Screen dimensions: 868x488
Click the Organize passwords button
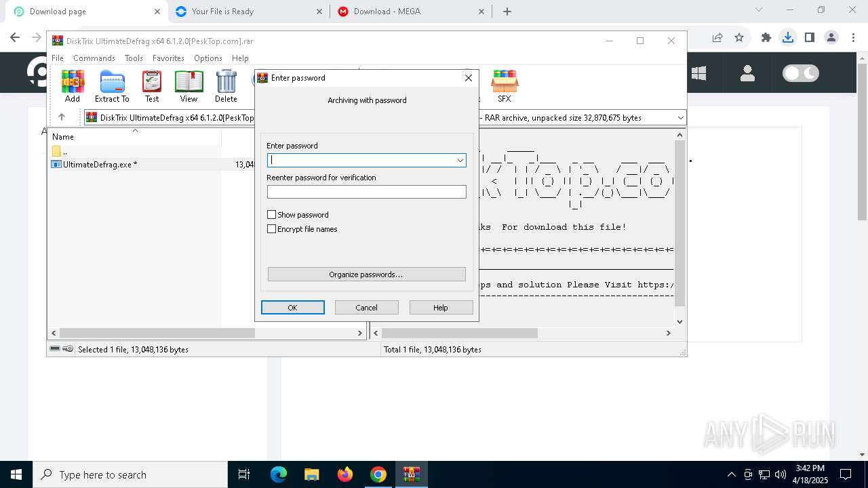click(x=367, y=274)
